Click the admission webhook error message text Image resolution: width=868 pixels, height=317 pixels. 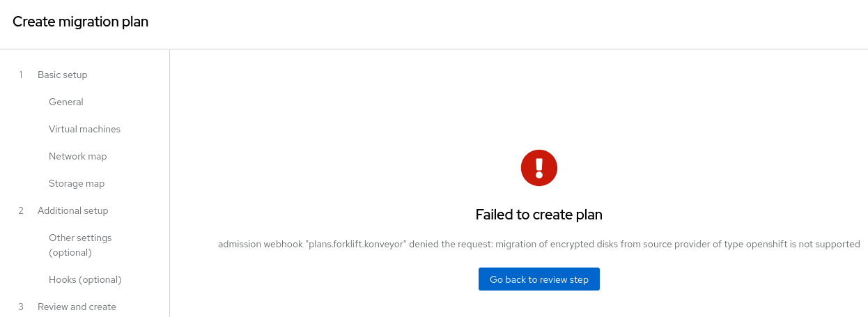point(539,245)
